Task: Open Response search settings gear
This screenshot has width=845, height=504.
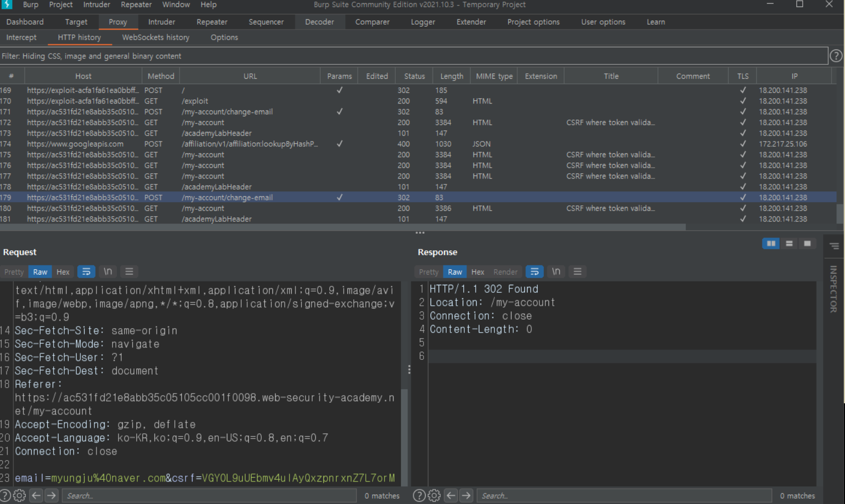Action: coord(434,495)
